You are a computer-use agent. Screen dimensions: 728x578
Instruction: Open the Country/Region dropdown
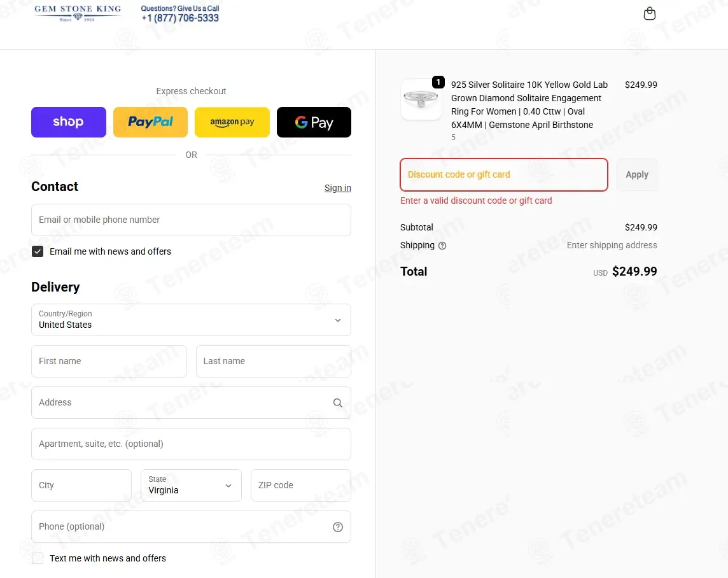(192, 320)
